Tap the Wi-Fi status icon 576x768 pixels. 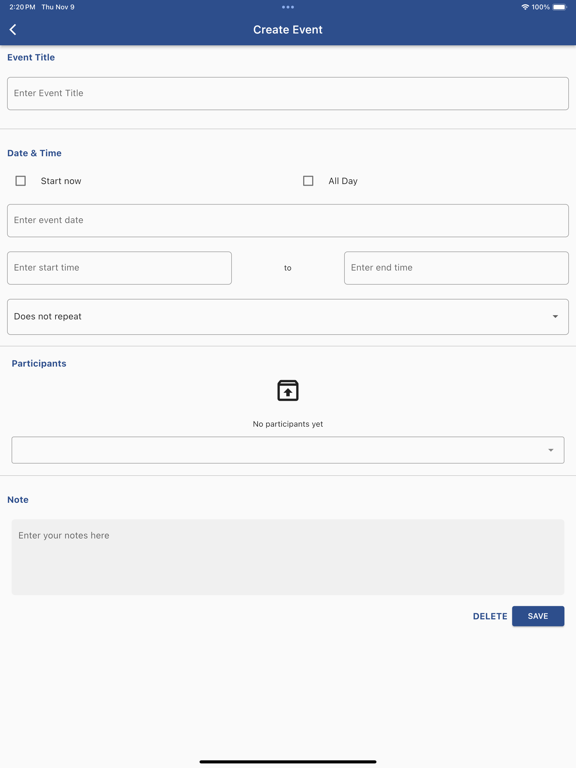pyautogui.click(x=525, y=7)
